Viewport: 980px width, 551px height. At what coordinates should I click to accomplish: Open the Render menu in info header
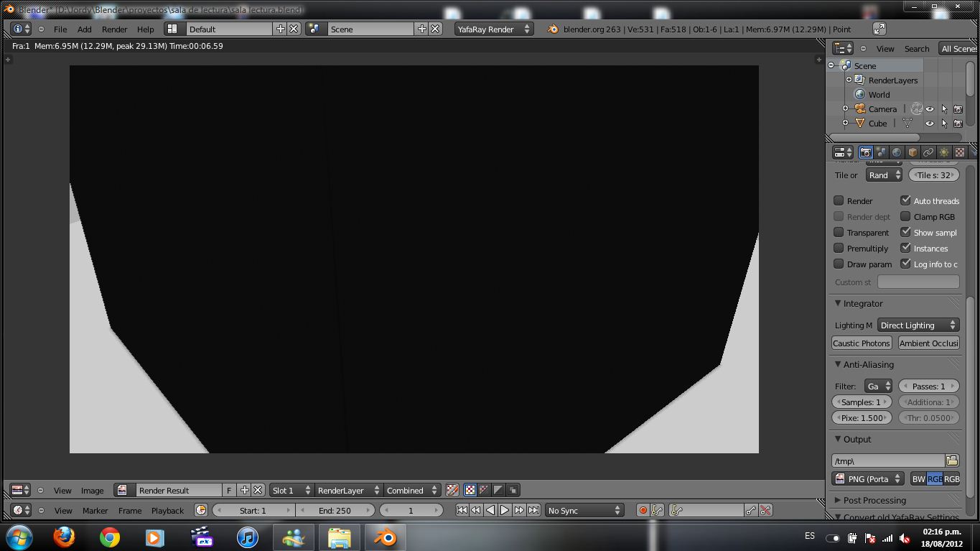[115, 29]
